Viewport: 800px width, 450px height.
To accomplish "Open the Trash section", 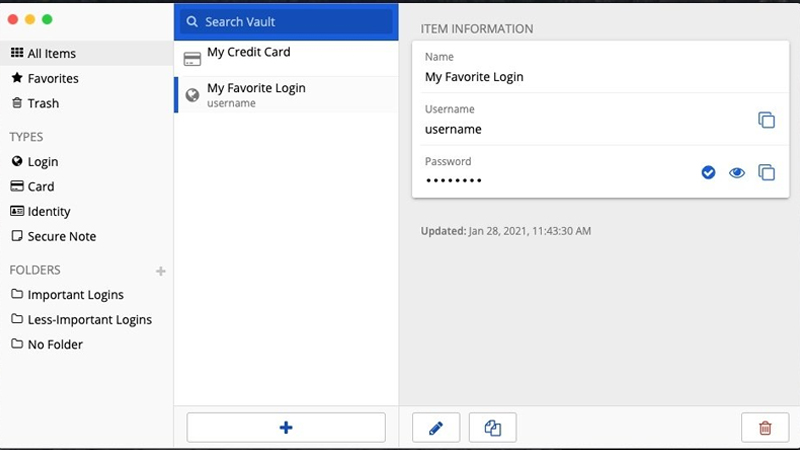I will coord(43,104).
